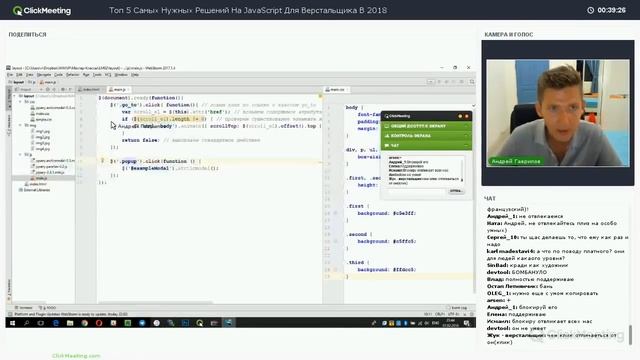The width and height of the screenshot is (640, 360).
Task: Open the Terminal tool window button
Action: 24,308
